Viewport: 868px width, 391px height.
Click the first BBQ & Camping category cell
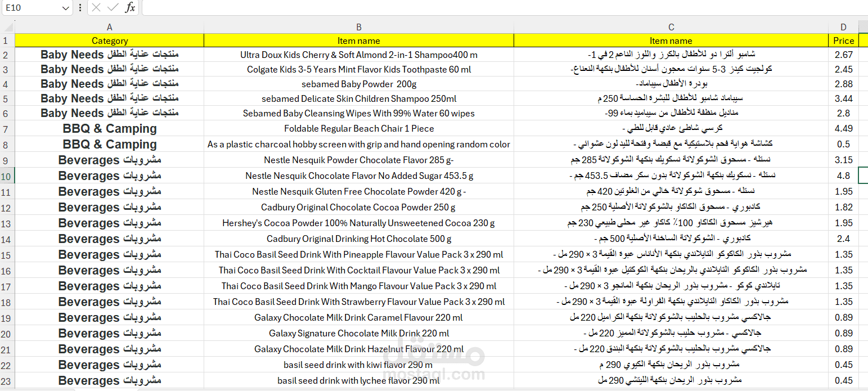[109, 128]
